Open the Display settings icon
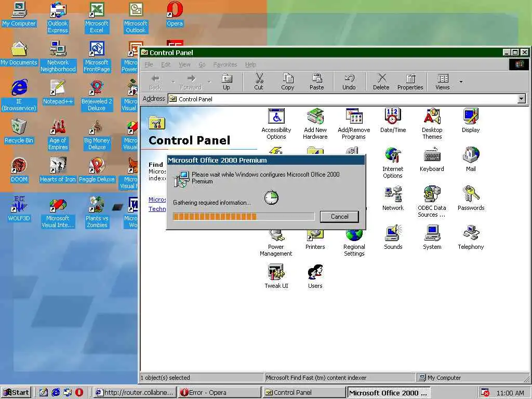This screenshot has width=532, height=399. pos(471,121)
